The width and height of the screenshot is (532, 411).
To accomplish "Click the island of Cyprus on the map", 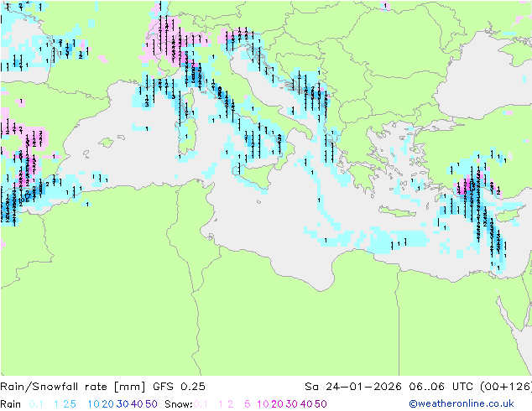I will click(x=508, y=215).
